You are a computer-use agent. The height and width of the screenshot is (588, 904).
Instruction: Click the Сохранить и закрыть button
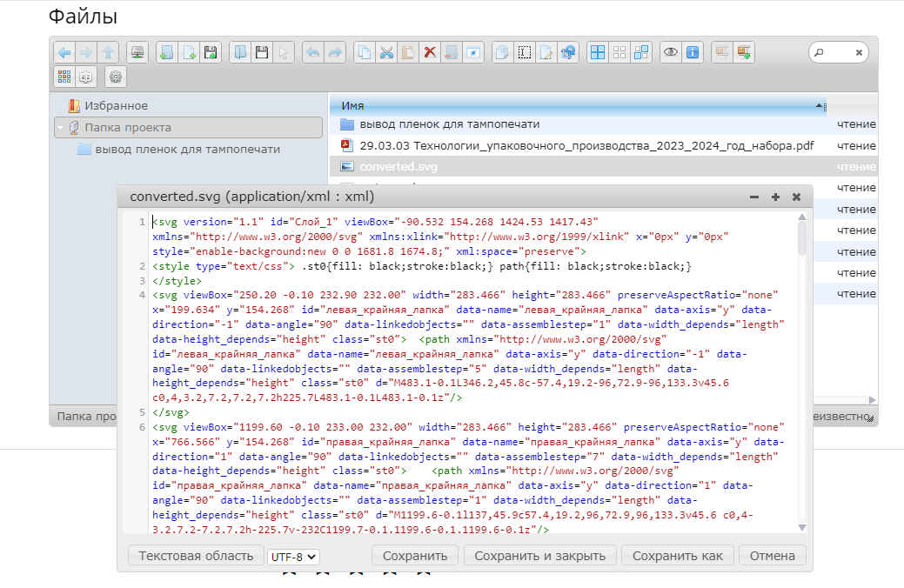pos(540,556)
